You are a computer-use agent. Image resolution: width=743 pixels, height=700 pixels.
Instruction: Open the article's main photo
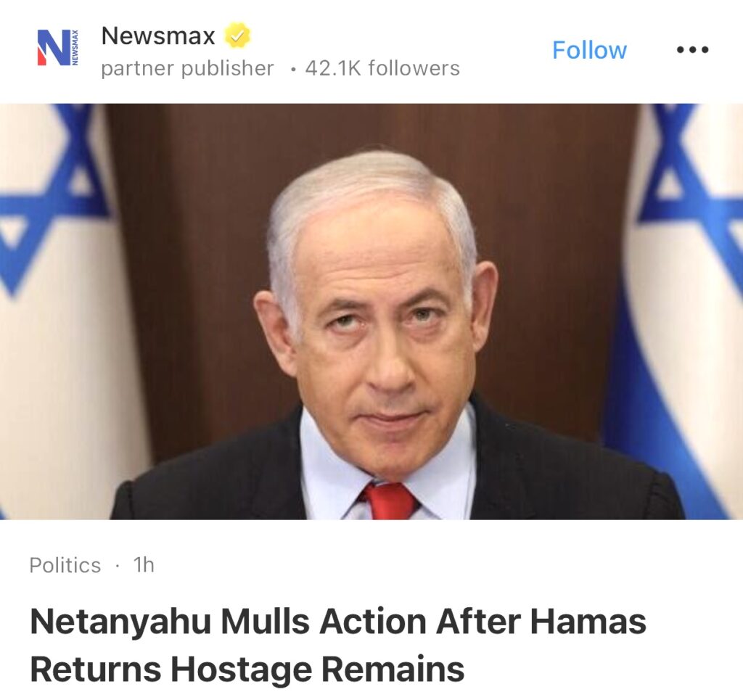[x=371, y=311]
